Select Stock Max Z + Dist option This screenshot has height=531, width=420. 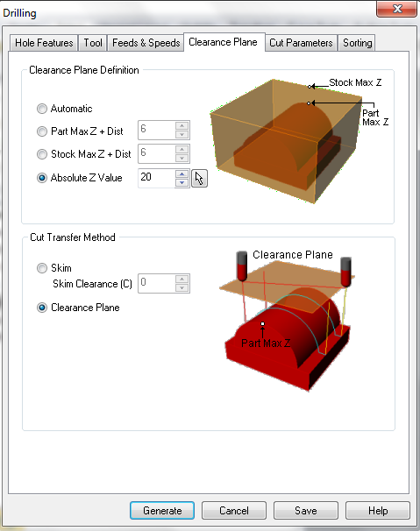click(x=42, y=154)
